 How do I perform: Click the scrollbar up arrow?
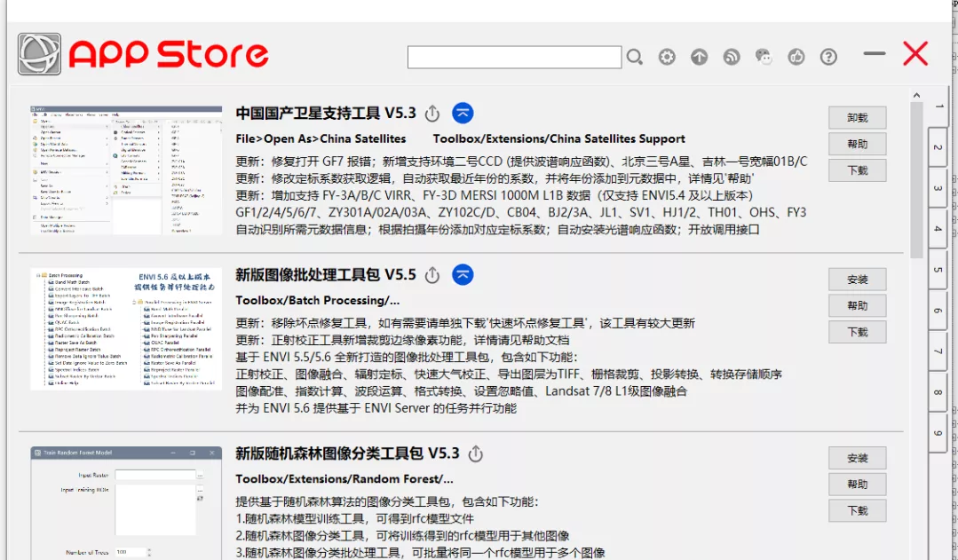(x=916, y=95)
